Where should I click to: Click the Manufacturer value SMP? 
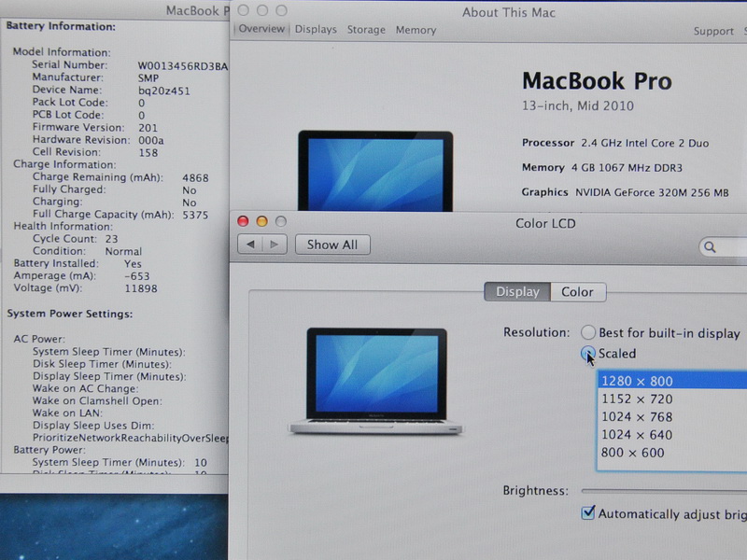point(148,78)
